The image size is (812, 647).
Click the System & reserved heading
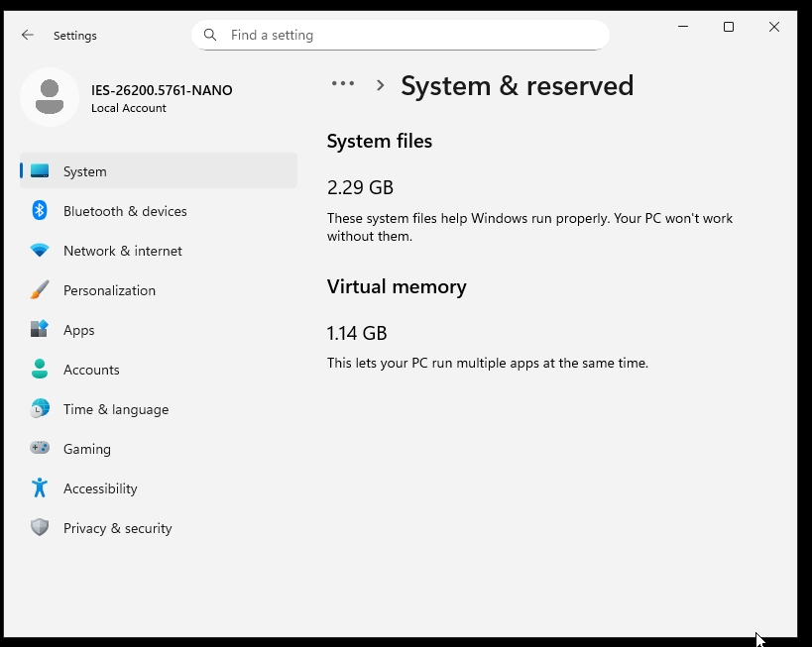[517, 85]
